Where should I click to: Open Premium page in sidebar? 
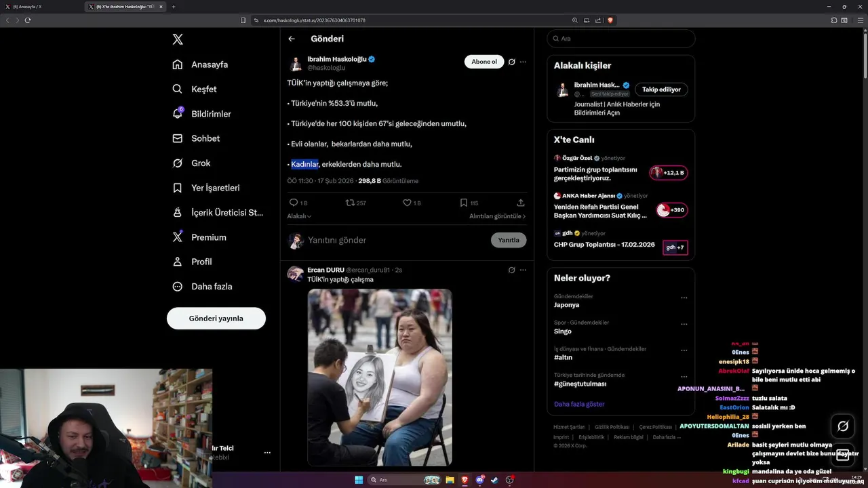(x=199, y=237)
